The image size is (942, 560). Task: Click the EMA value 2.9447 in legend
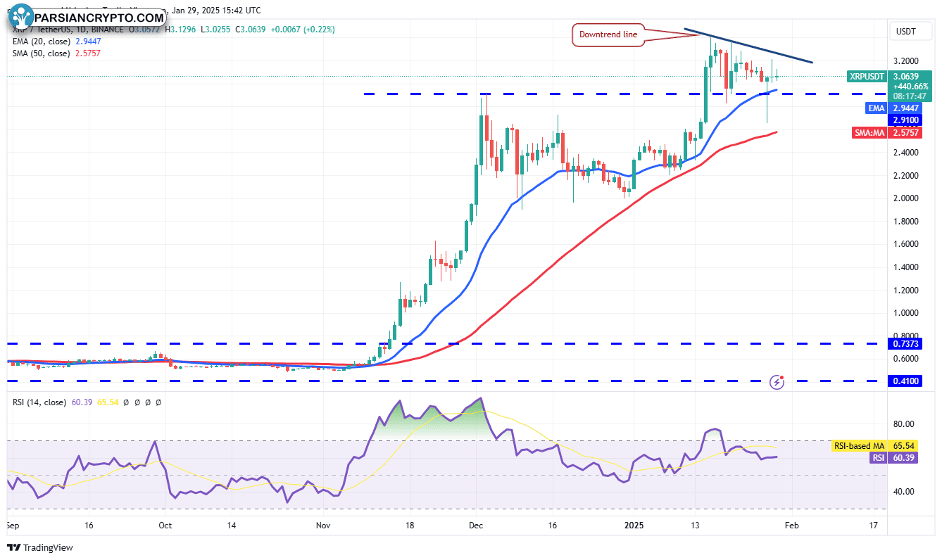pyautogui.click(x=88, y=42)
